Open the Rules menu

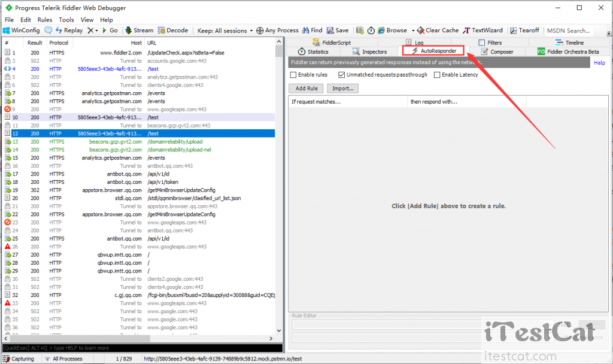pos(44,20)
